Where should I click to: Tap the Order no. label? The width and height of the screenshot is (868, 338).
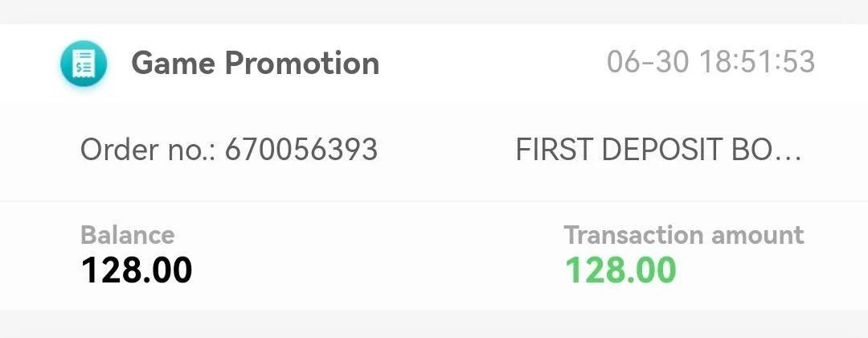point(149,150)
